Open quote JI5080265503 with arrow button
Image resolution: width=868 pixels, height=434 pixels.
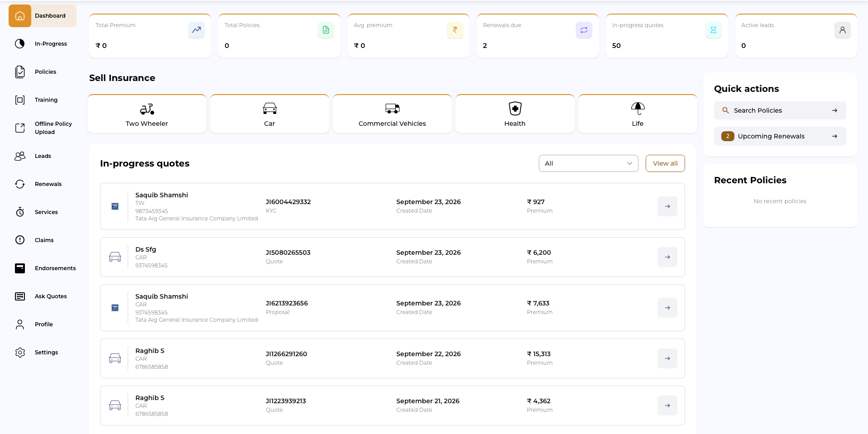667,257
